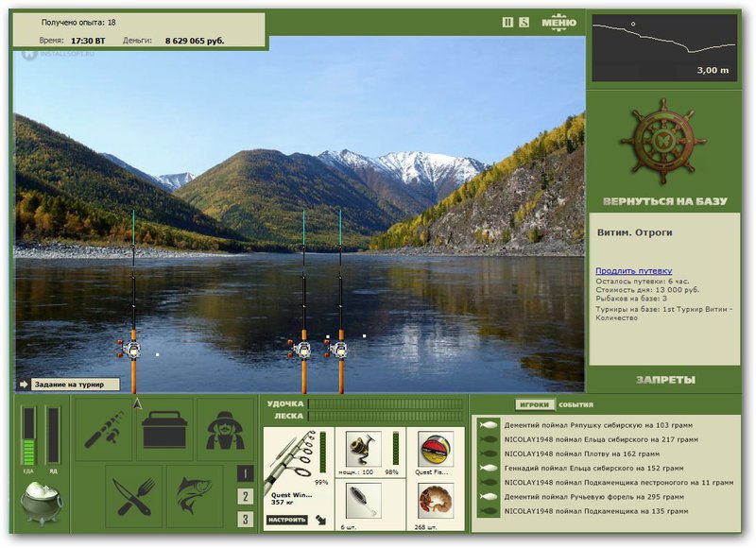756x548 pixels.
Task: Click the pause icon near МЕНЮ
Action: 507,22
